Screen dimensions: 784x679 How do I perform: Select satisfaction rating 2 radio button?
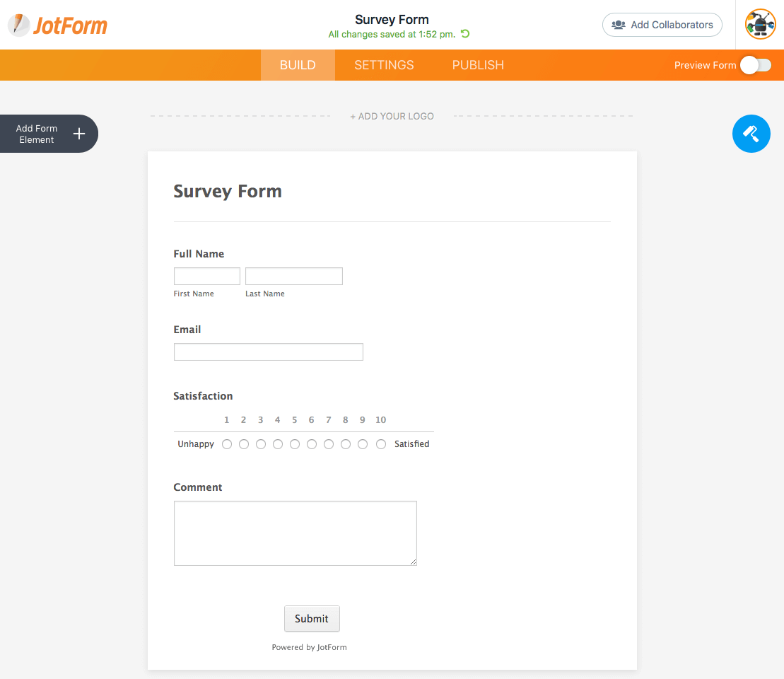(x=244, y=444)
